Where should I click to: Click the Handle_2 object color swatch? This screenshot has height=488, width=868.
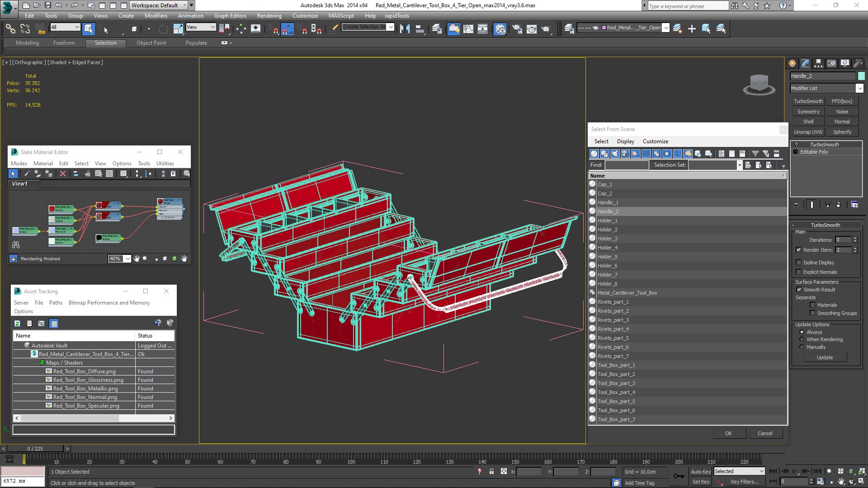[x=861, y=76]
